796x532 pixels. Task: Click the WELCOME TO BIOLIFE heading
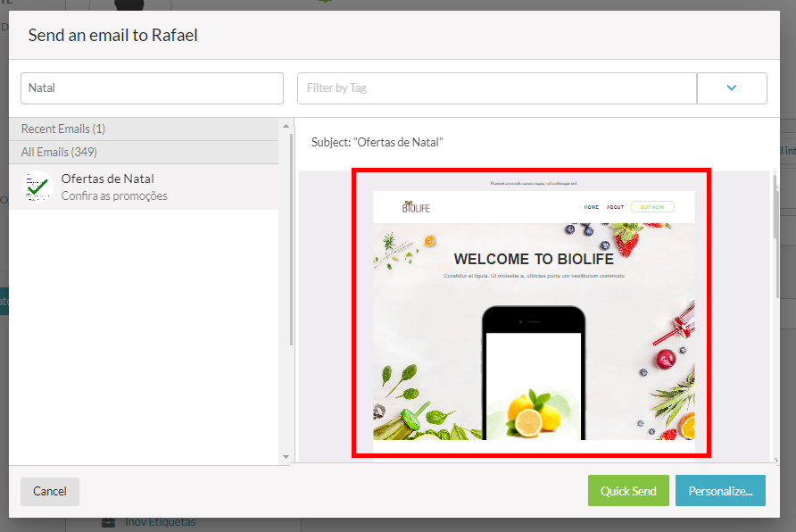(534, 259)
